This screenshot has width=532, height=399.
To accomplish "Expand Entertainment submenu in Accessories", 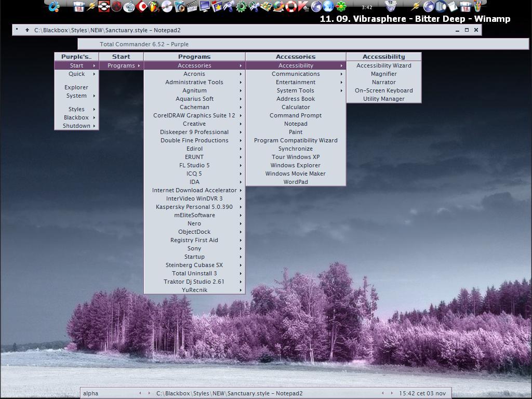I will click(x=296, y=82).
